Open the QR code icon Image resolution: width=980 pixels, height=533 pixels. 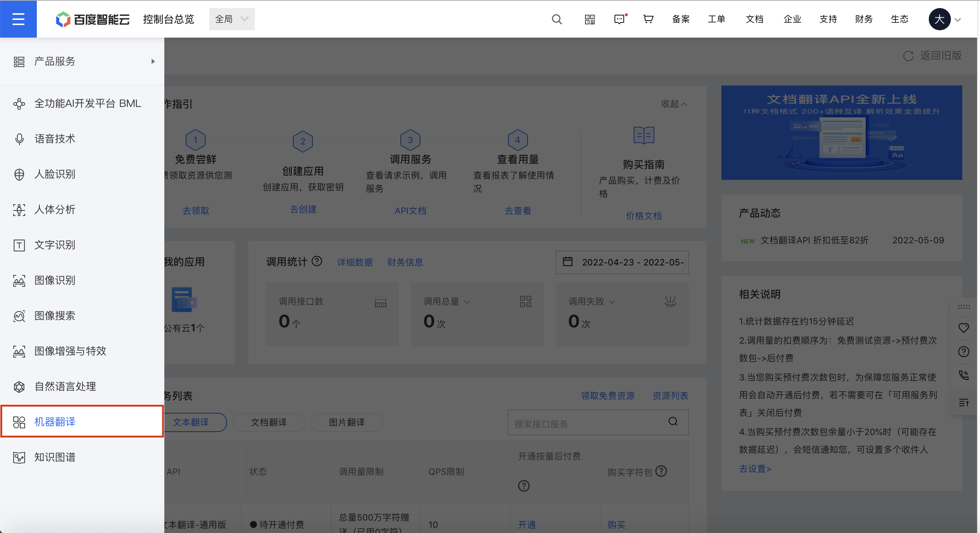[590, 19]
